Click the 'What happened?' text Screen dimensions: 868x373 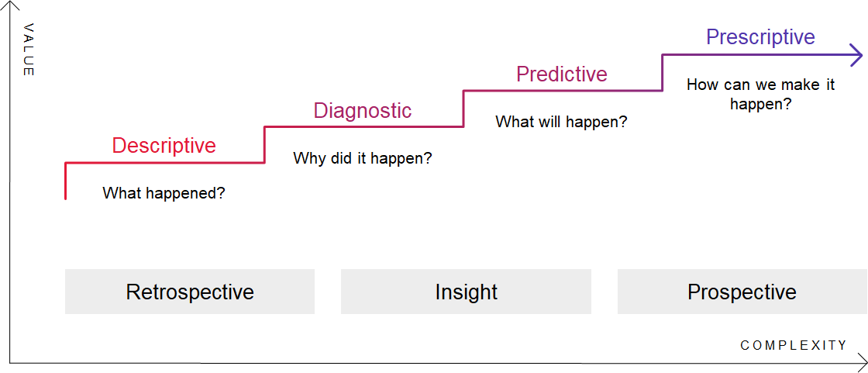(164, 193)
